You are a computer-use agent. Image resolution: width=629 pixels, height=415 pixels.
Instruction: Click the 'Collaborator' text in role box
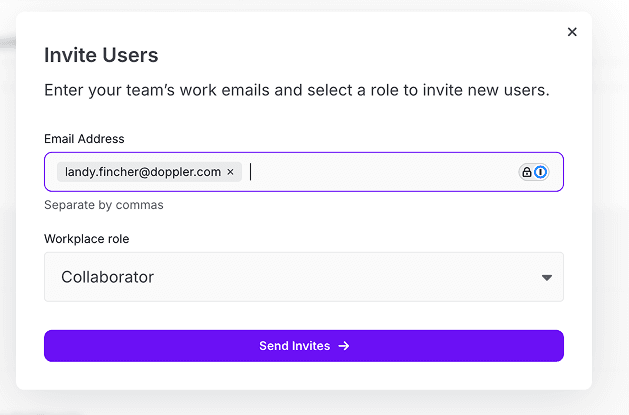[108, 277]
